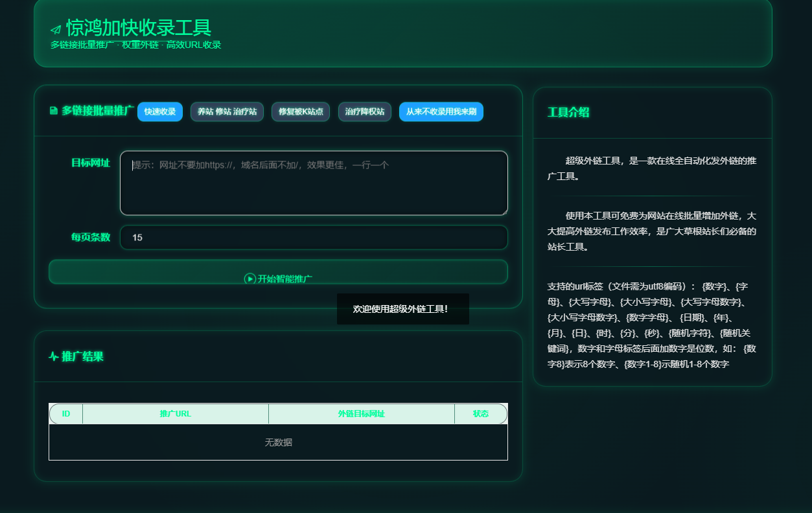Click the 每页条数 input field
This screenshot has height=513, width=812.
coord(314,237)
